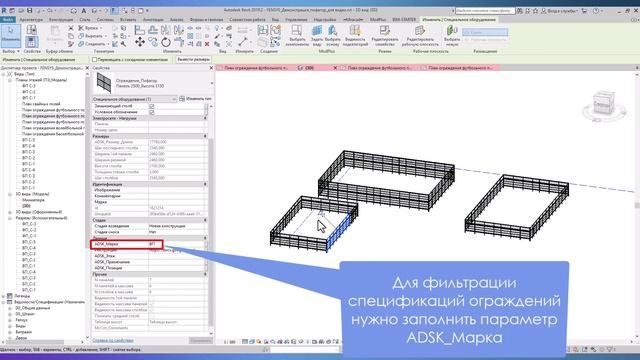
Task: Click the Задать виду ModPlus icon
Action: [x=317, y=36]
